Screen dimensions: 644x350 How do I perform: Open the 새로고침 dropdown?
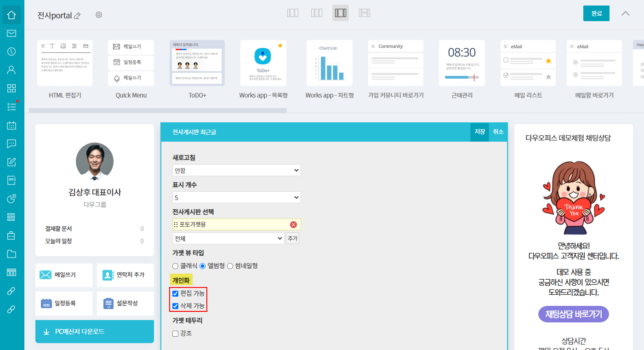(236, 170)
